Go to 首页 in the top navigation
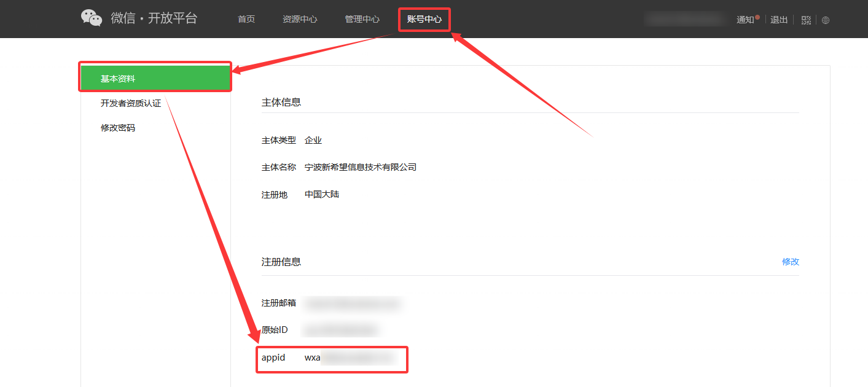Viewport: 868px width, 387px height. [246, 19]
